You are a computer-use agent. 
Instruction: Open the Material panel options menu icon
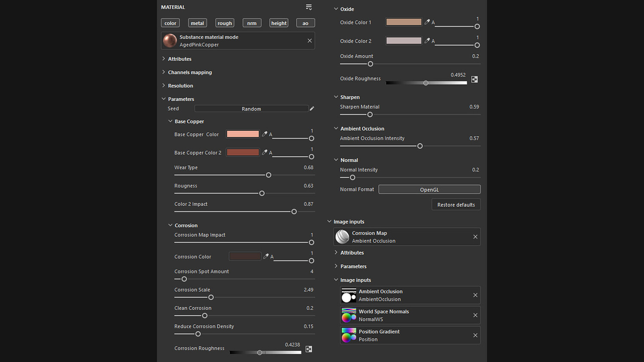click(x=309, y=7)
